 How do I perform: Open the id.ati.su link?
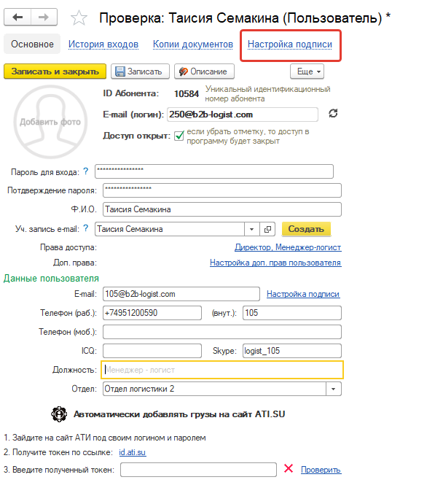[133, 452]
